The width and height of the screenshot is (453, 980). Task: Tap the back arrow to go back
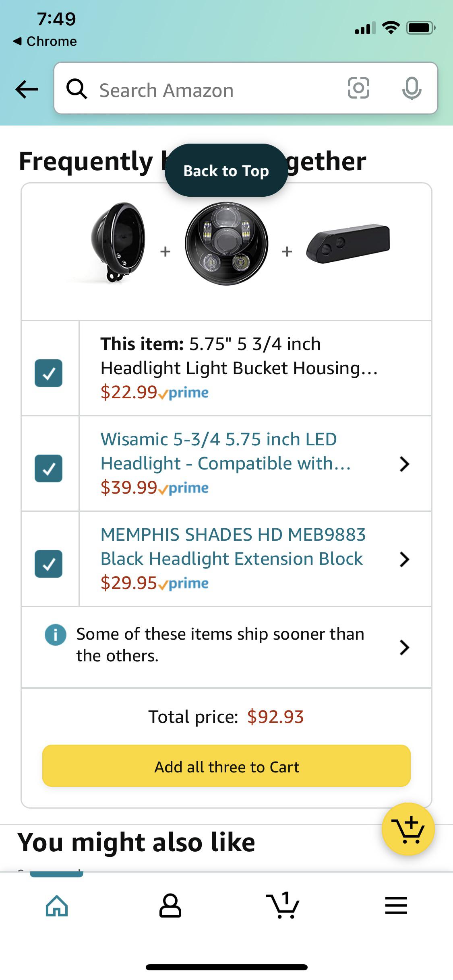click(26, 89)
